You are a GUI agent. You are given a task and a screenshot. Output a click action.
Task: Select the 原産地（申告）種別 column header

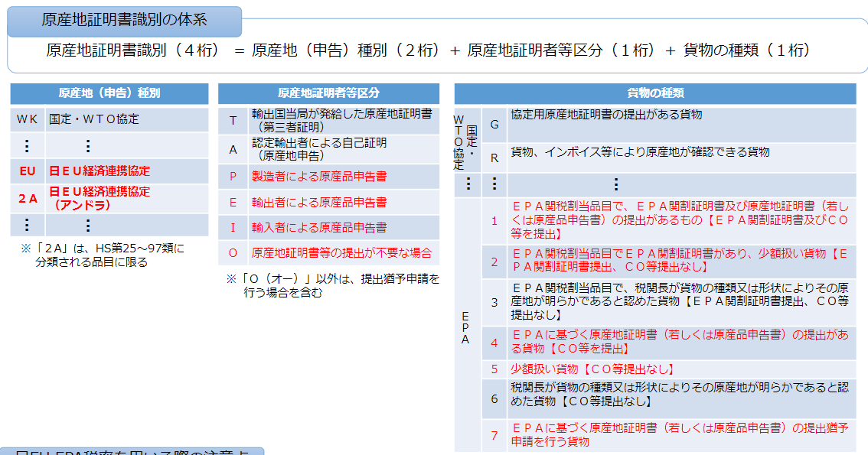point(109,93)
